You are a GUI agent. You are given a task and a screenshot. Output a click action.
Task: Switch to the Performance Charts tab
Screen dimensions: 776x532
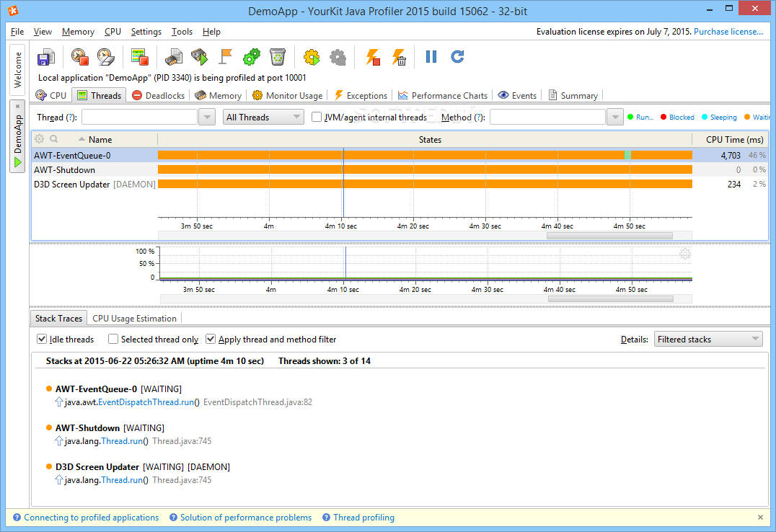[x=443, y=95]
